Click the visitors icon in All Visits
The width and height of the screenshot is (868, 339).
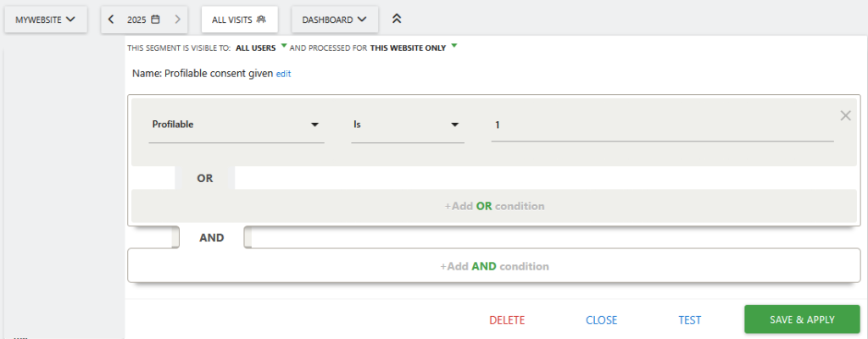pos(261,19)
